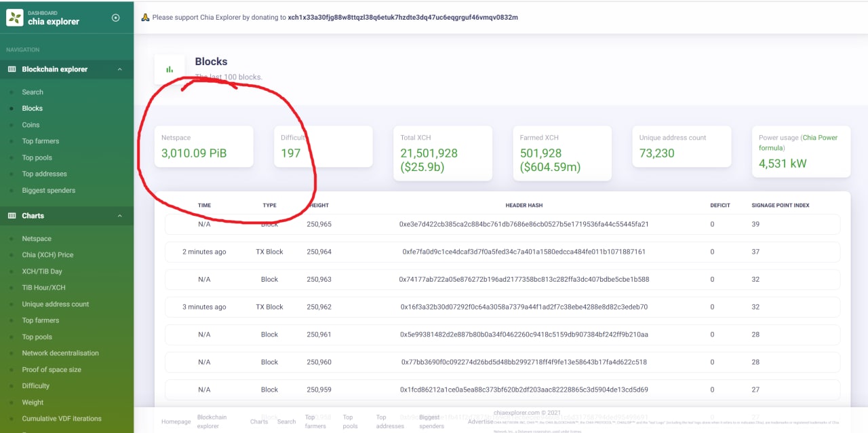This screenshot has height=433, width=868.
Task: Open Difficulty chart in the sidebar
Action: pos(36,385)
